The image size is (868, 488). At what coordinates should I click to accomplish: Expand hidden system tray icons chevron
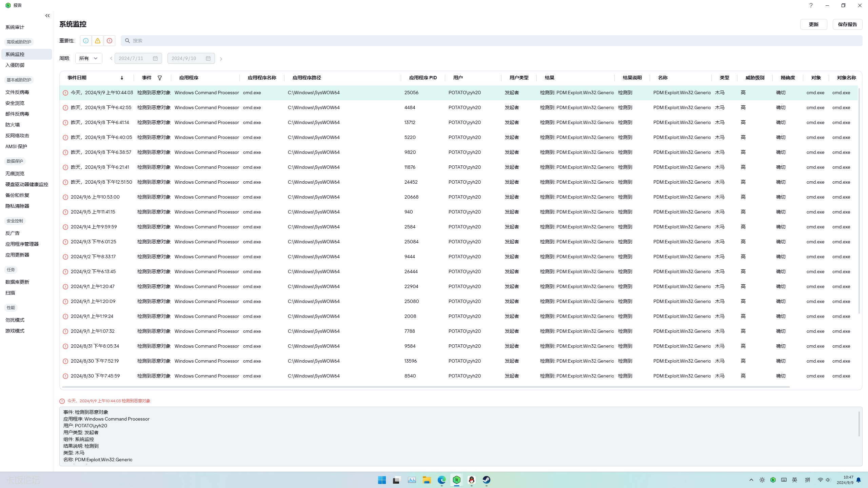point(751,480)
